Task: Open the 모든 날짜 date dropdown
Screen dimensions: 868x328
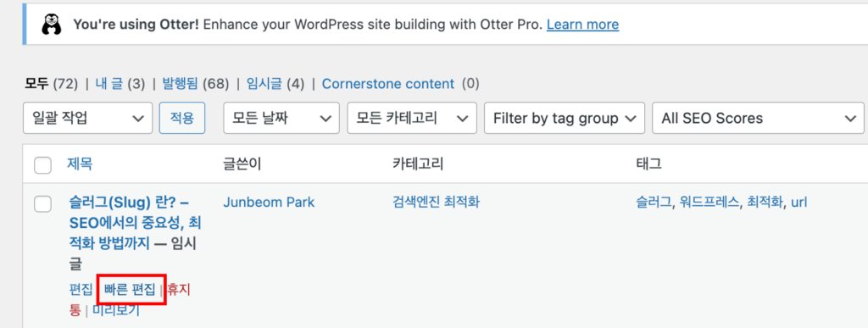Action: pos(281,118)
